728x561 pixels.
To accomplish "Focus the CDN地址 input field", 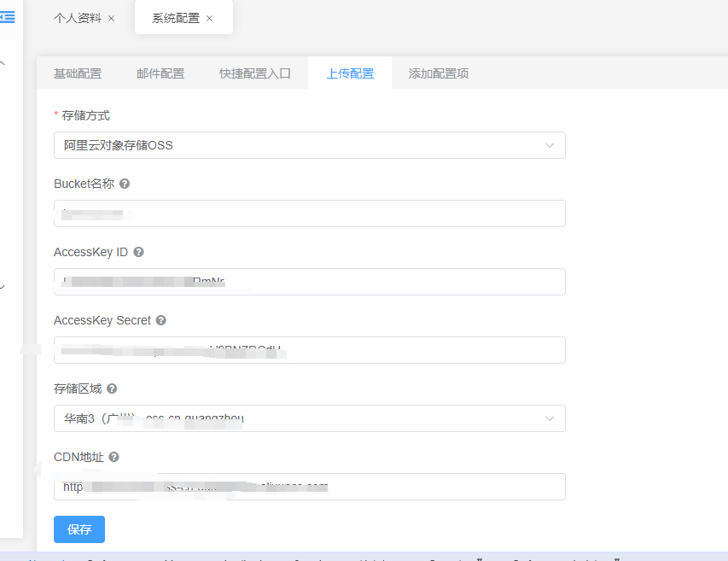I will pos(310,487).
